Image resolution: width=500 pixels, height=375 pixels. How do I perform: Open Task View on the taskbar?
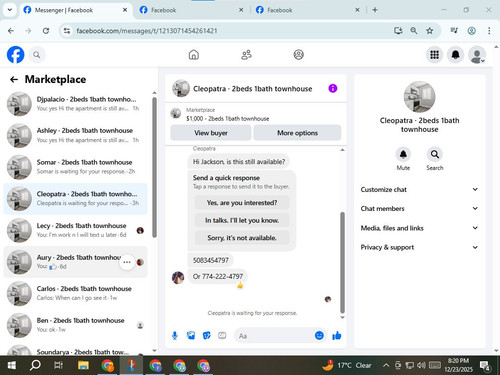tap(58, 366)
